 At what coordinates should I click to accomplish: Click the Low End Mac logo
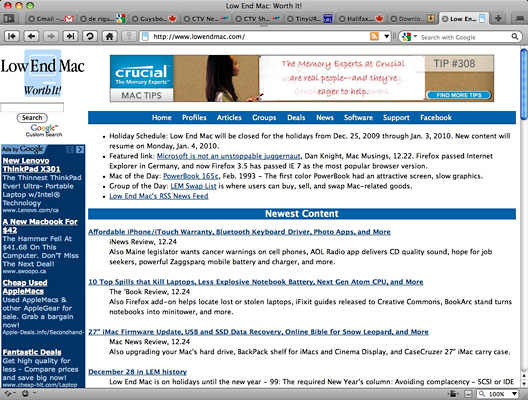(x=42, y=73)
